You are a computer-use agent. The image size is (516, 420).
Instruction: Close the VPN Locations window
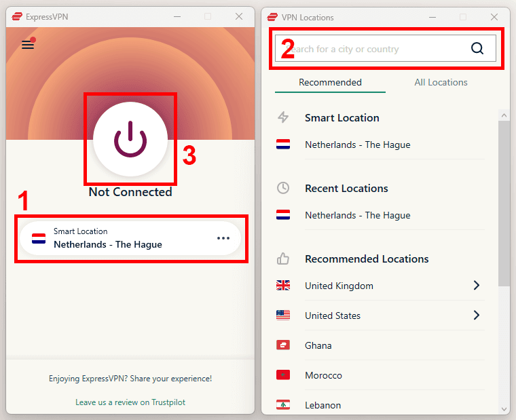point(494,17)
